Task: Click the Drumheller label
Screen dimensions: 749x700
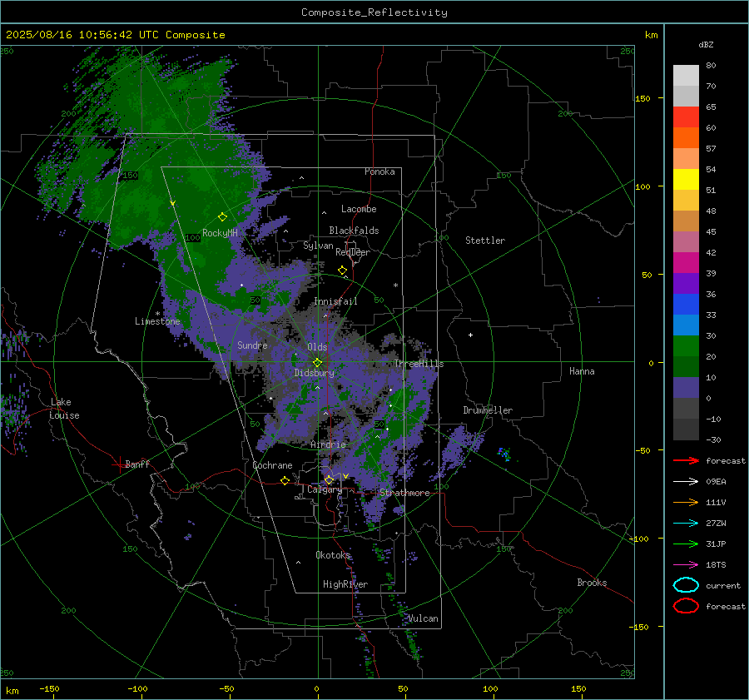Action: point(488,410)
